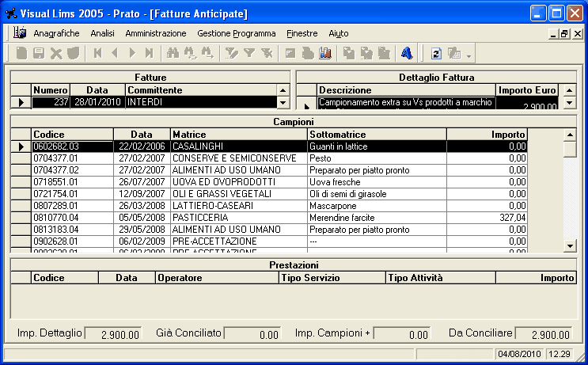Click Fatture grid scroll down arrow
This screenshot has width=588, height=365.
(x=283, y=102)
